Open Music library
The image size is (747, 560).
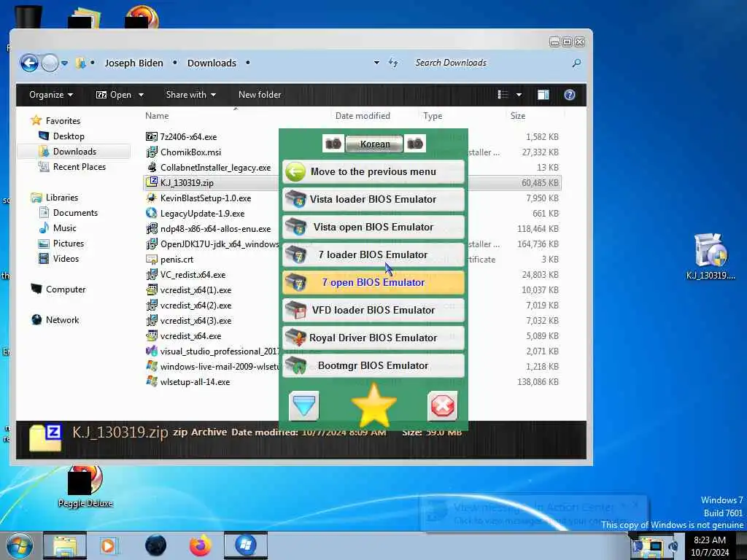point(64,228)
